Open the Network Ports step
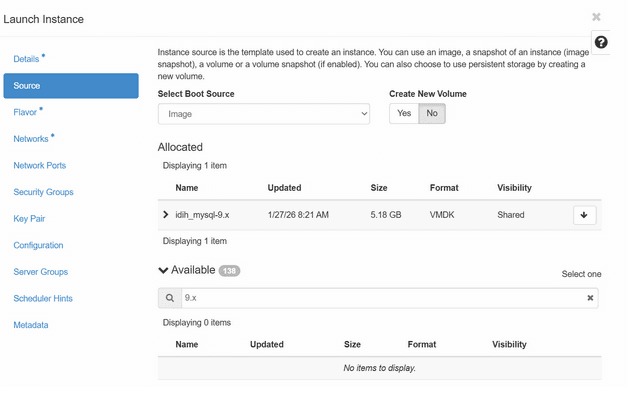Viewport: 636px width, 393px height. [x=40, y=165]
